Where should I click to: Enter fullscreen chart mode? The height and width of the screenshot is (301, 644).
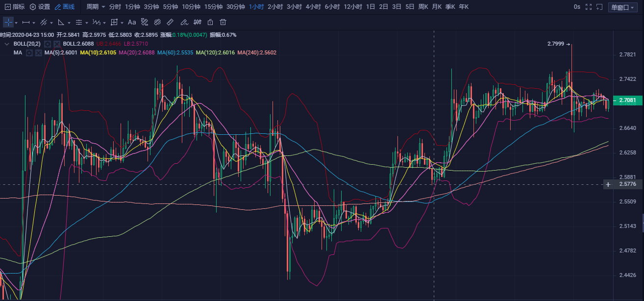coord(589,7)
